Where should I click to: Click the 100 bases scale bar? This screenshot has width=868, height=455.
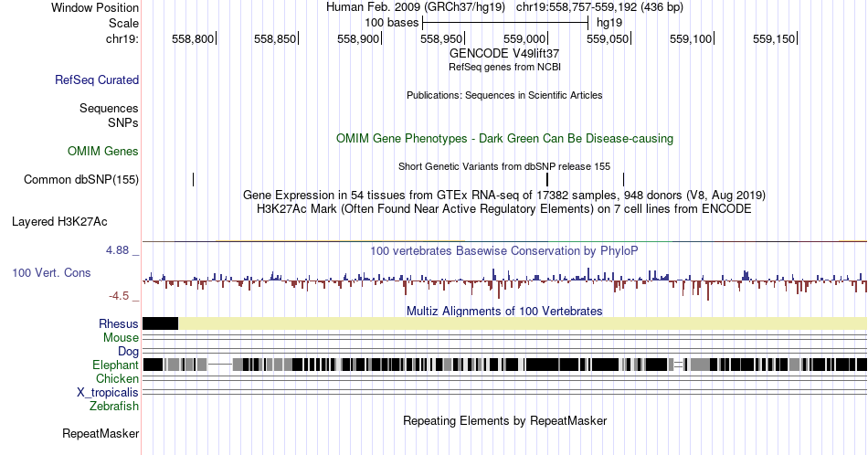505,23
